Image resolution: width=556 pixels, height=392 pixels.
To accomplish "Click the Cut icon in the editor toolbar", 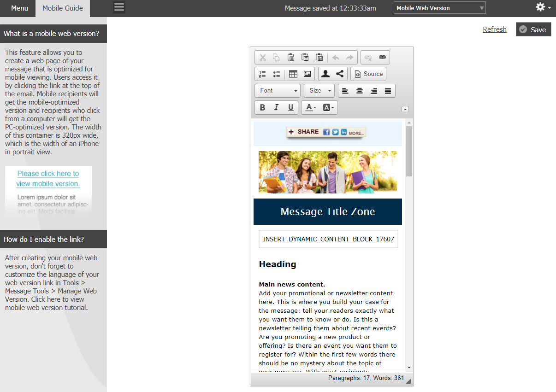I will (x=263, y=58).
